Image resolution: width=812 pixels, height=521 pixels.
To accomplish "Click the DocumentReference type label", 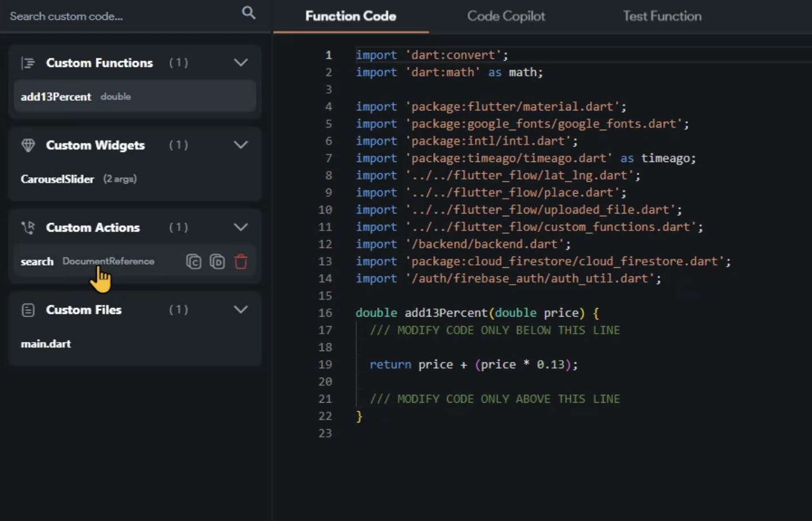I will 108,261.
